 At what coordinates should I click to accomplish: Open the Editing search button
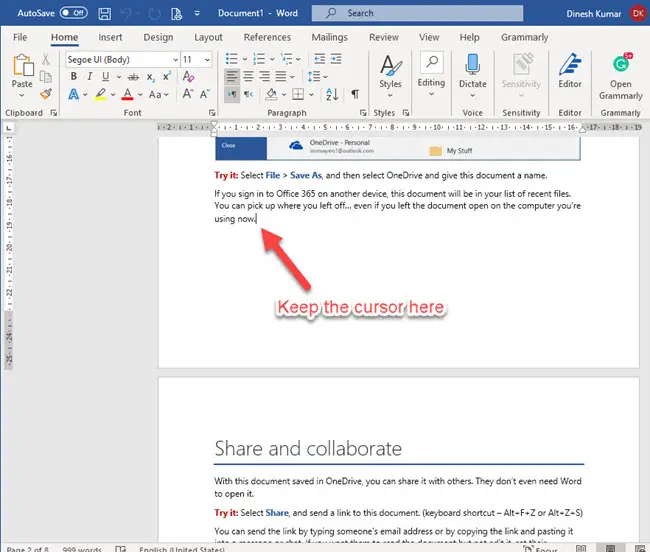tap(431, 75)
